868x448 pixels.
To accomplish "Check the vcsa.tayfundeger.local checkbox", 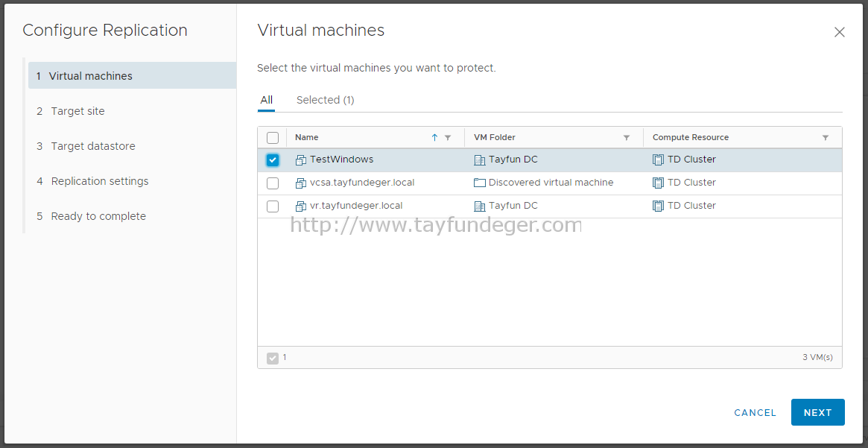I will 273,183.
